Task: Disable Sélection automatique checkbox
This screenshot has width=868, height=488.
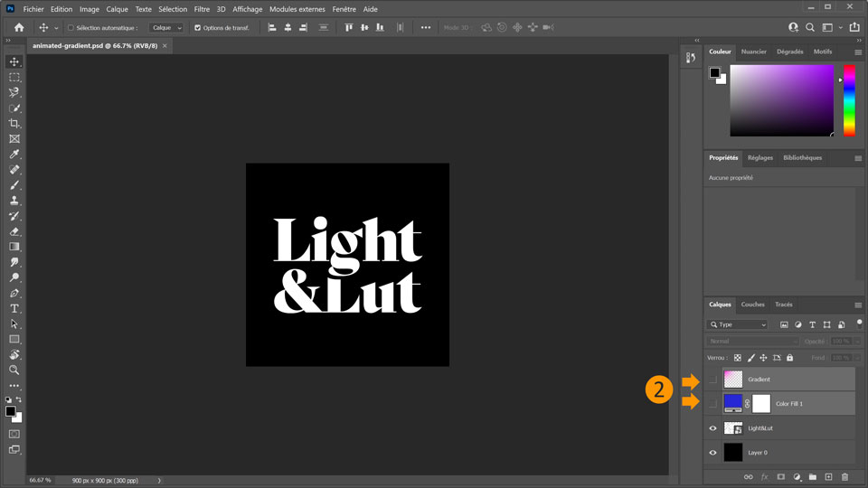Action: coord(71,28)
